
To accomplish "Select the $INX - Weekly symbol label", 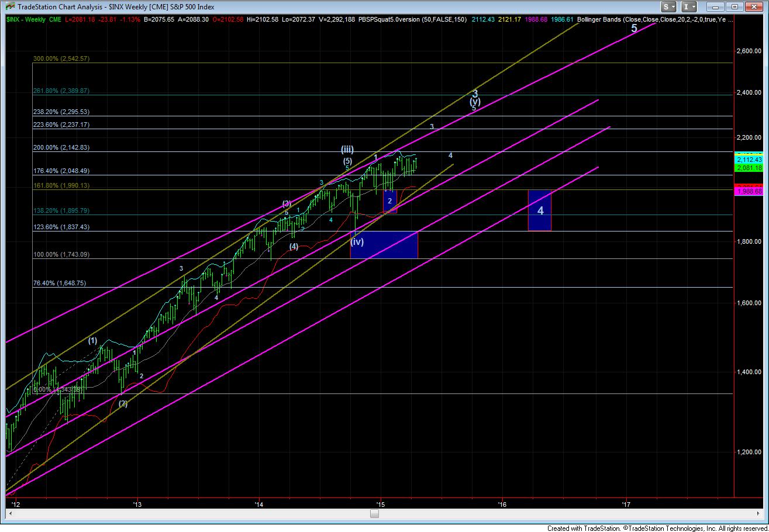I will click(27, 20).
